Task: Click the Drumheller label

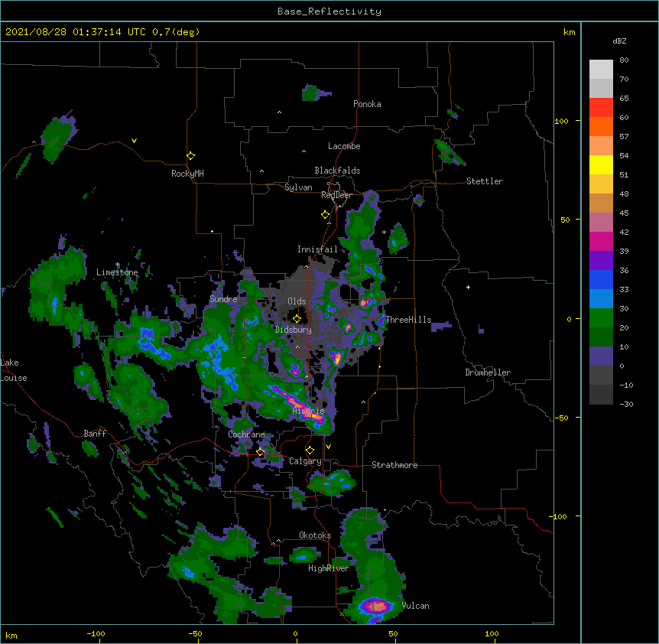Action: (488, 372)
